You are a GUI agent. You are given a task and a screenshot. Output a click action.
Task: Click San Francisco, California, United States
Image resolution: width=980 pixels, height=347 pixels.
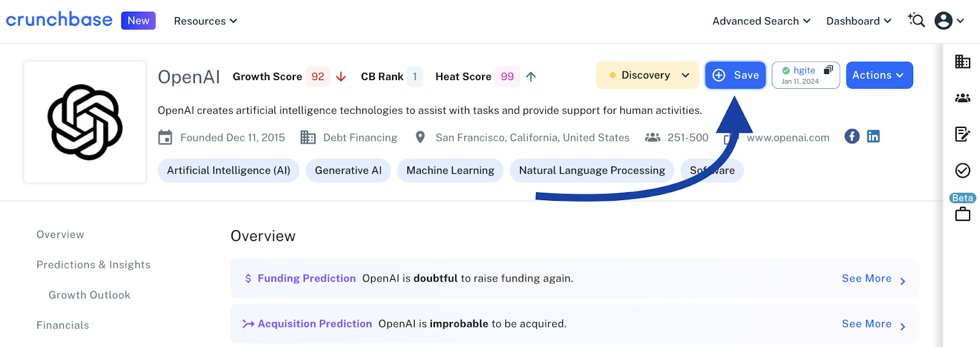click(532, 138)
